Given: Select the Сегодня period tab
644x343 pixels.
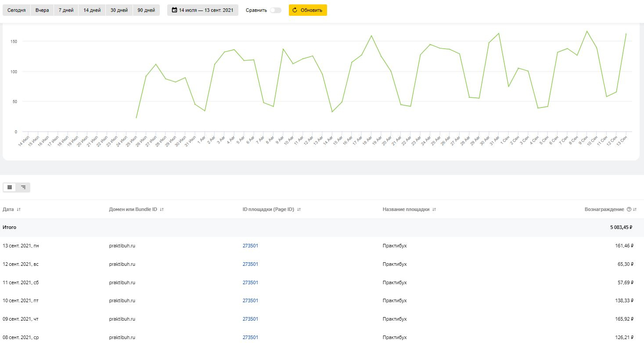Looking at the screenshot, I should pos(16,10).
